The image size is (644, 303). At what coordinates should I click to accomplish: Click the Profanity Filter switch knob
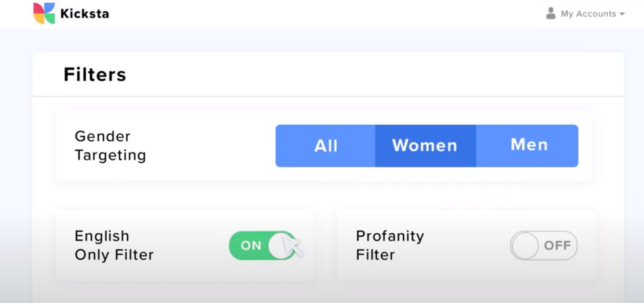524,245
